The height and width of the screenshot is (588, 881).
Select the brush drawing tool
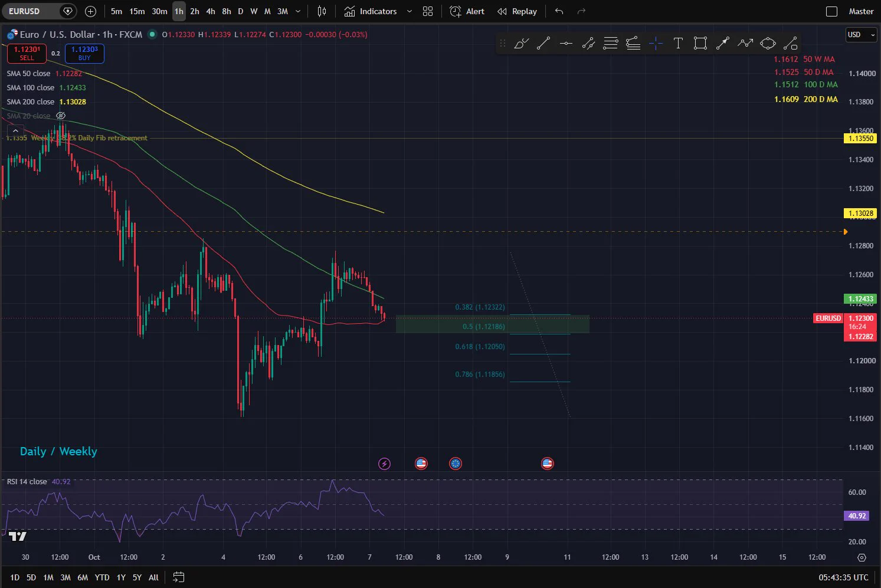[x=521, y=43]
